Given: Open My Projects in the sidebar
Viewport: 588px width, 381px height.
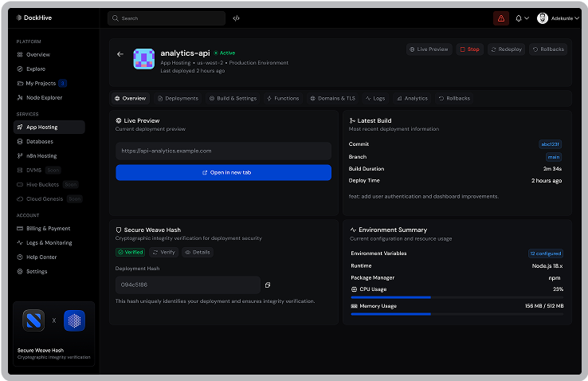Looking at the screenshot, I should (41, 83).
